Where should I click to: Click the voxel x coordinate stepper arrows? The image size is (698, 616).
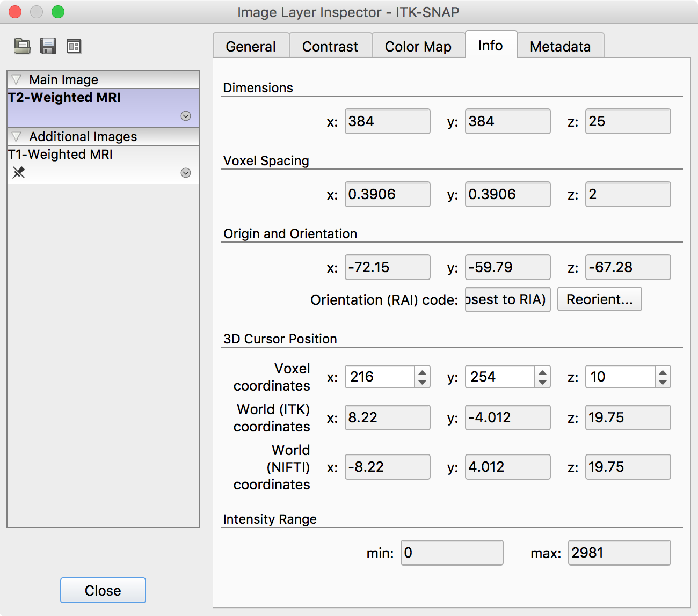(x=423, y=377)
